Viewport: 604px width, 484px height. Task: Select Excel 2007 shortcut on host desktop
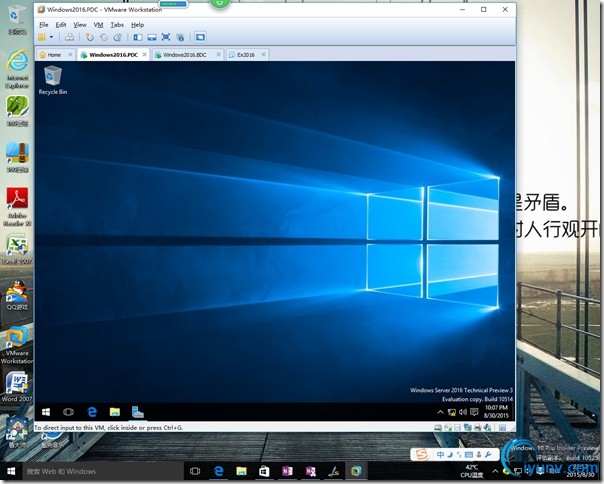pos(17,250)
